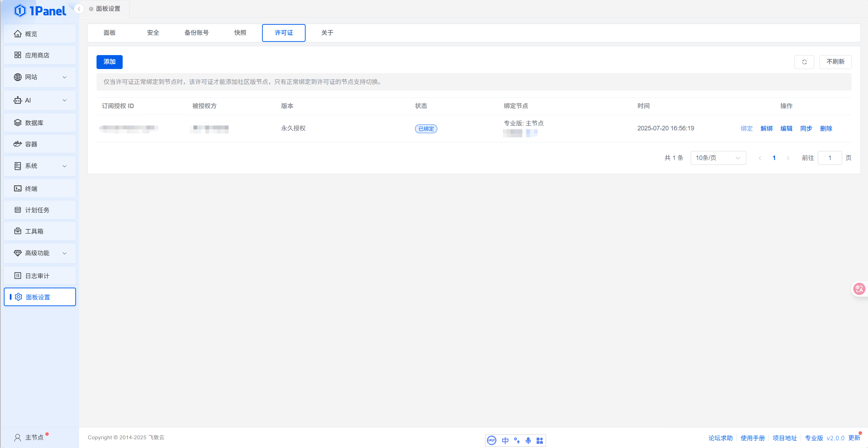Switch to the Security (安全) tab
868x448 pixels.
pyautogui.click(x=153, y=33)
